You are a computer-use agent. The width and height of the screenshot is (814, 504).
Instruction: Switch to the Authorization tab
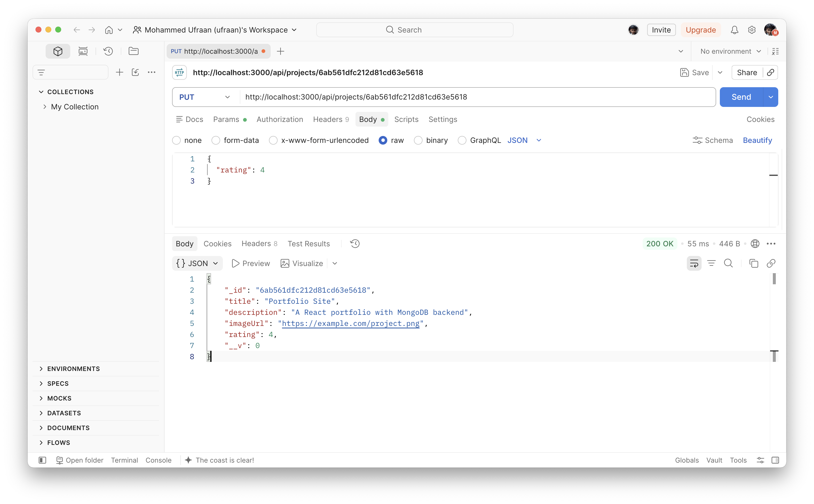[x=280, y=119]
